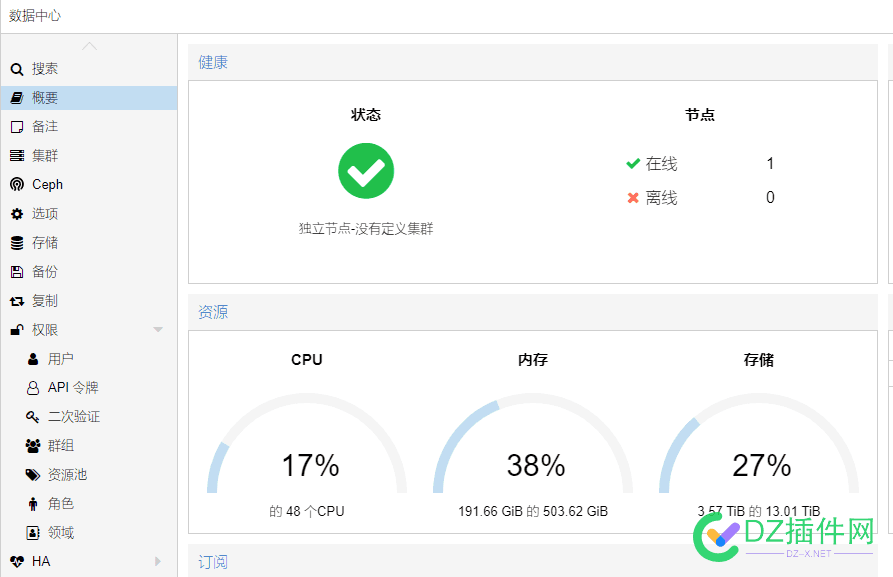Click the magnifier icon beside 搜索
This screenshot has width=893, height=577.
(x=16, y=69)
